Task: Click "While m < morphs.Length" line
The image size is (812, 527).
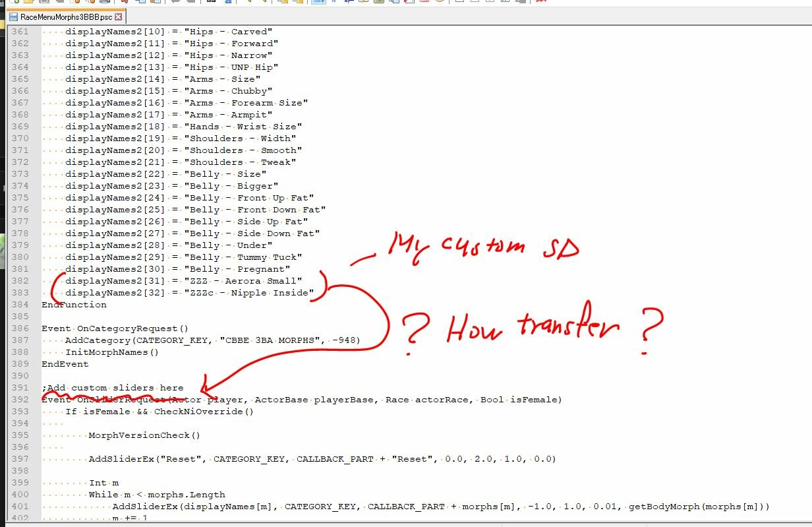Action: 157,495
